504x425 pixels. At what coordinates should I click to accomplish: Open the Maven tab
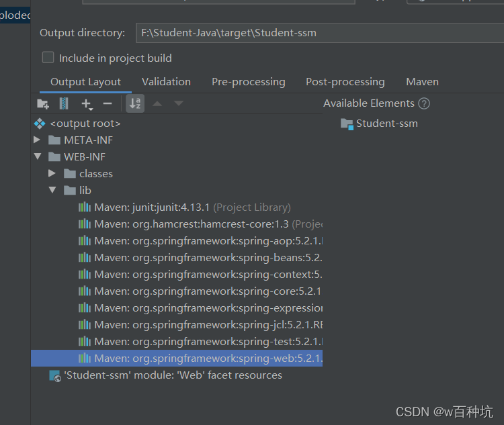point(423,82)
